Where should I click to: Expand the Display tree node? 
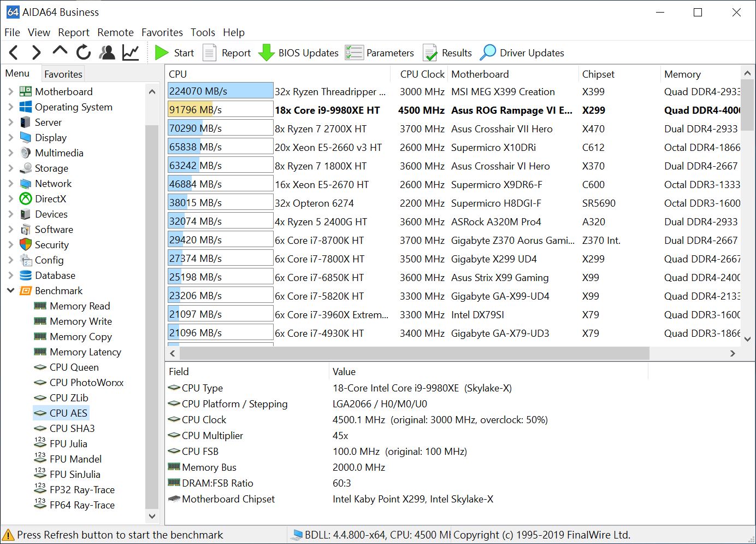click(x=10, y=137)
